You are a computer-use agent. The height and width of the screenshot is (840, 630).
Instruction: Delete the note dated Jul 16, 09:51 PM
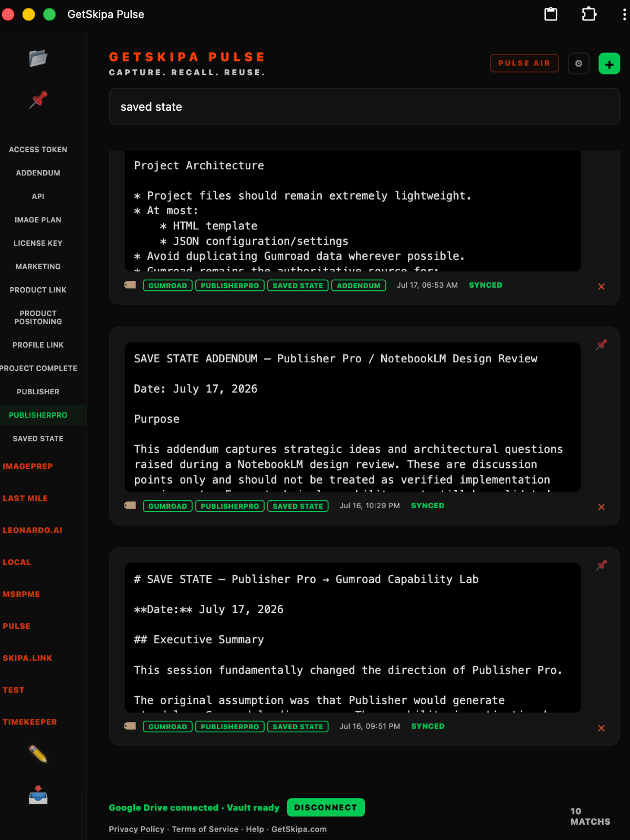(x=602, y=728)
